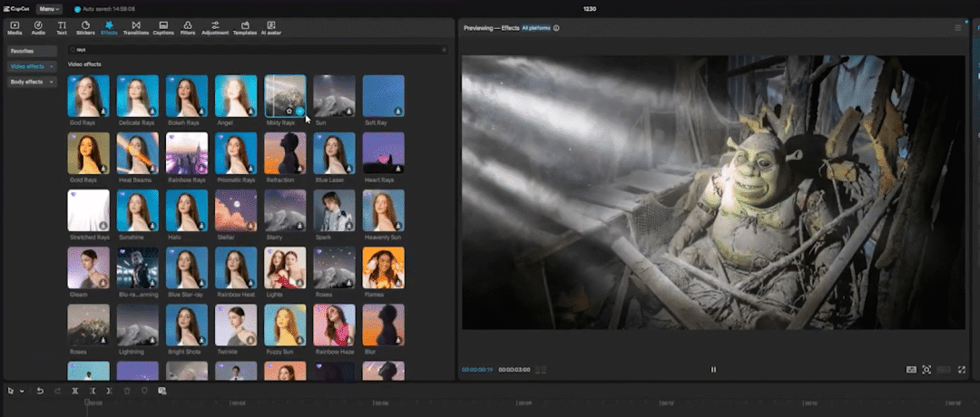Viewport: 980px width, 417px height.
Task: Select the Rainbow Haze effect thumbnail
Action: pos(334,325)
